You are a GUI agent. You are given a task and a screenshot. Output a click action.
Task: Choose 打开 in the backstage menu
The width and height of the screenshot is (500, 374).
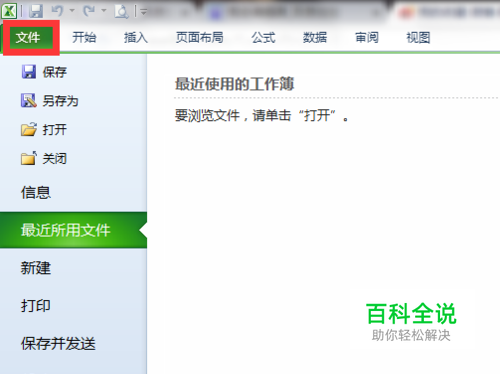click(x=55, y=130)
